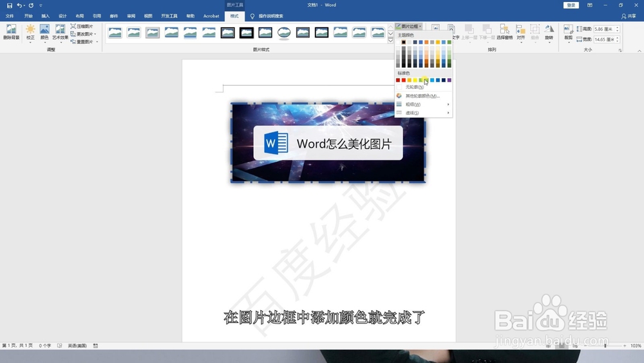Open the File (文件) tab
The image size is (644, 363).
click(10, 16)
